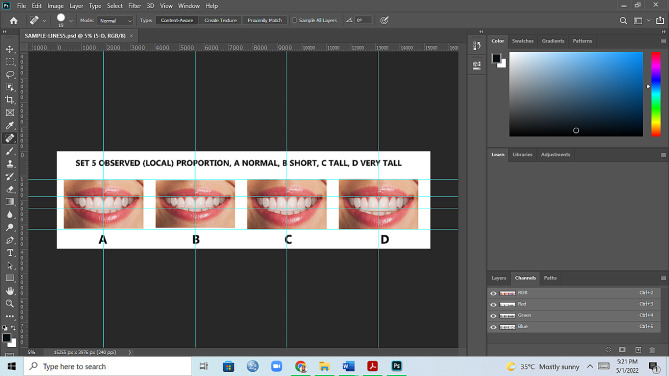Open the History panel icon in collapsed dock
This screenshot has width=669, height=376.
pos(477,45)
